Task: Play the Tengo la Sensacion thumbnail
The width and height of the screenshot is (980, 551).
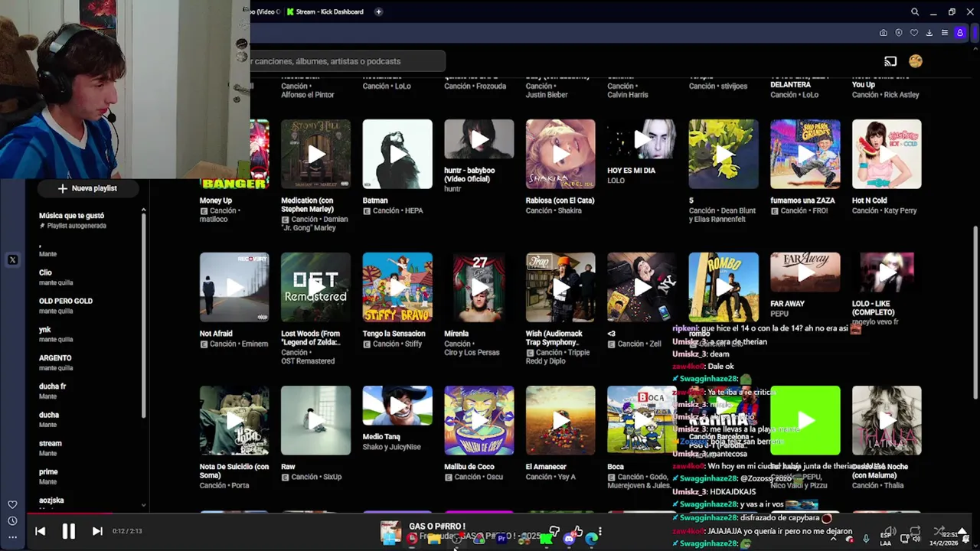Action: click(x=397, y=287)
